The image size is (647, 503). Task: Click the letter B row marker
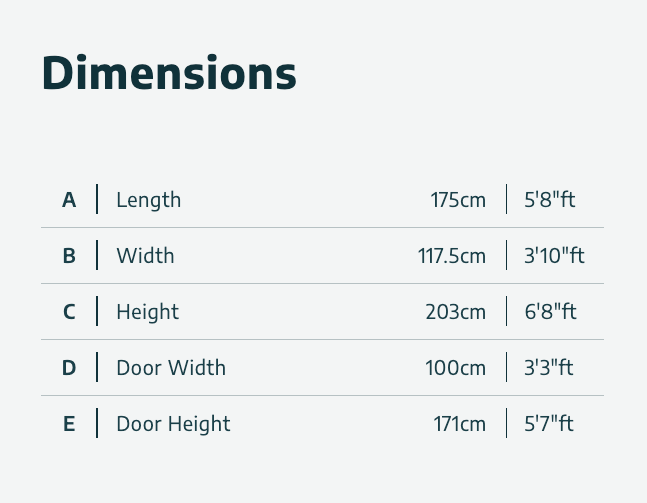click(69, 256)
